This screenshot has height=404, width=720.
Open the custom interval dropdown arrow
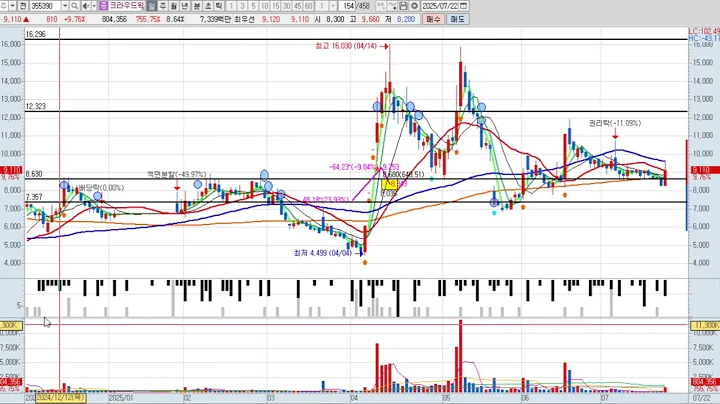(332, 6)
